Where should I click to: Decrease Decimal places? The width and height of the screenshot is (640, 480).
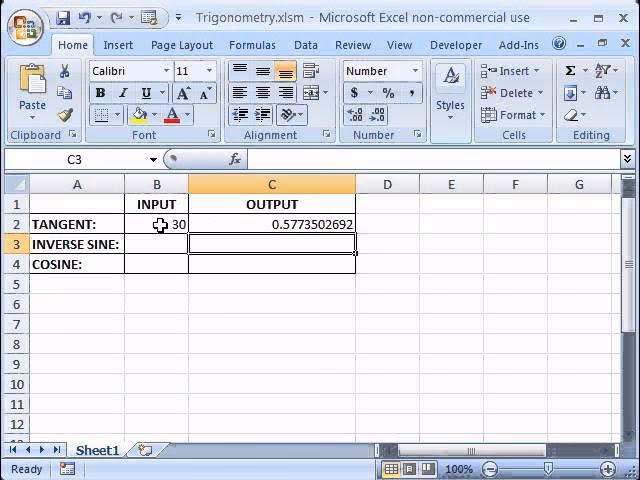[377, 115]
